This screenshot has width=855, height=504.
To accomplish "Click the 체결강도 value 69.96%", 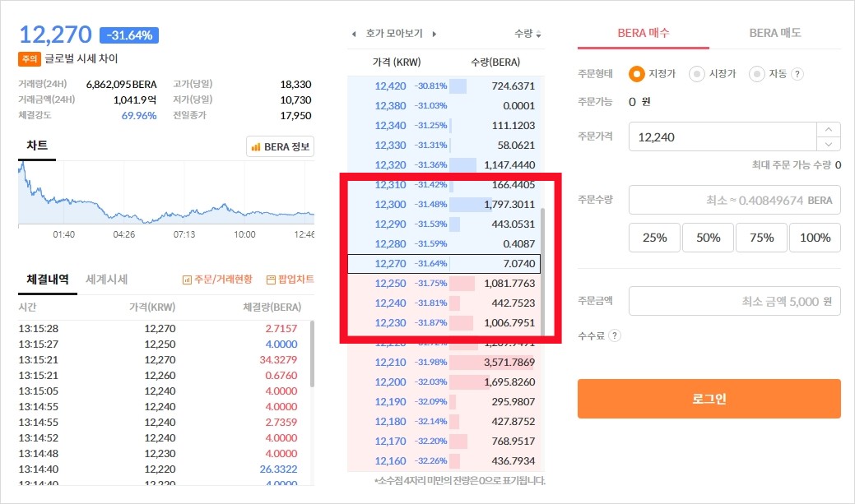I will click(x=139, y=115).
